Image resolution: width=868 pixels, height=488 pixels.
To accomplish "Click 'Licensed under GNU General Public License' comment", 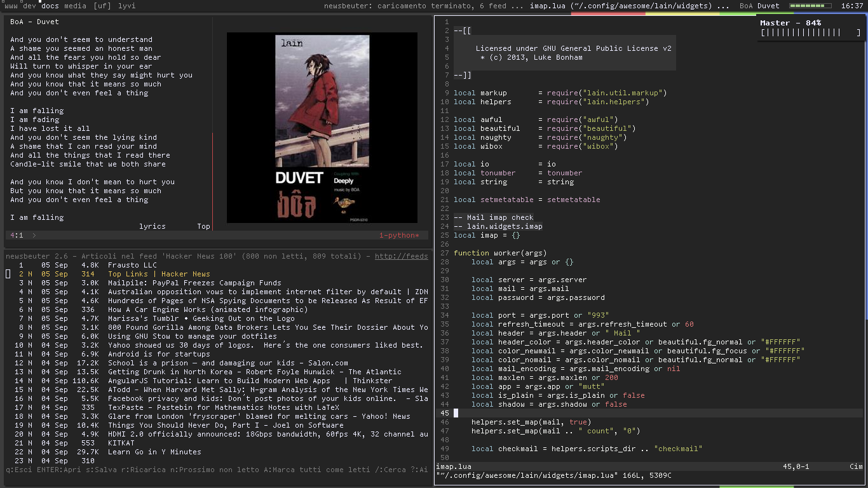I will coord(573,48).
